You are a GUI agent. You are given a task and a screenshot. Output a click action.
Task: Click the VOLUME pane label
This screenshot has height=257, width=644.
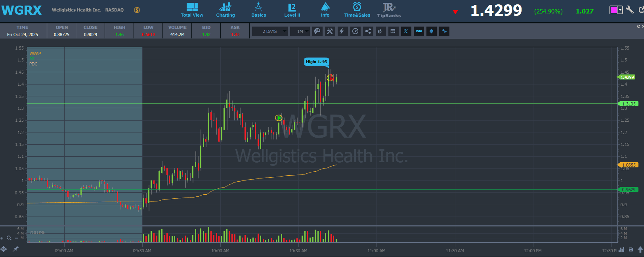(37, 232)
